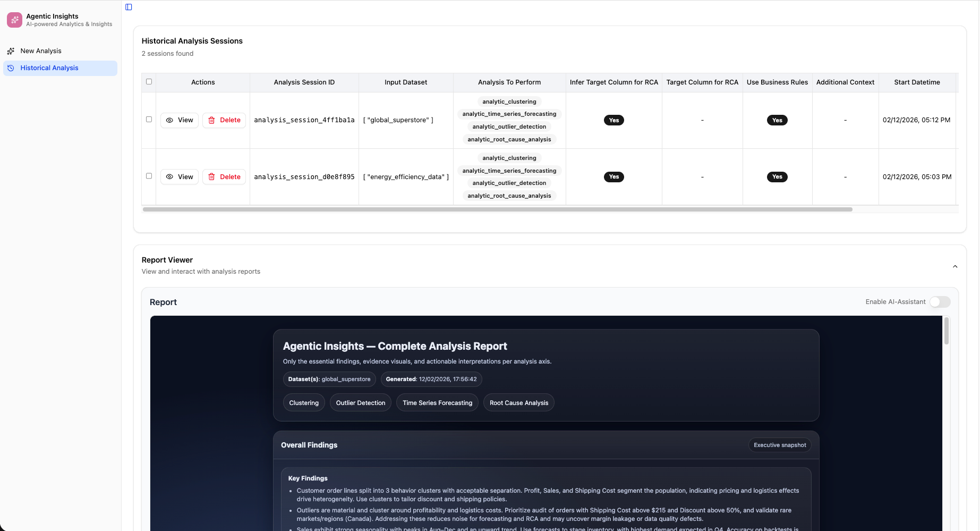
Task: Enable the AI-Assistant toggle
Action: pyautogui.click(x=939, y=301)
